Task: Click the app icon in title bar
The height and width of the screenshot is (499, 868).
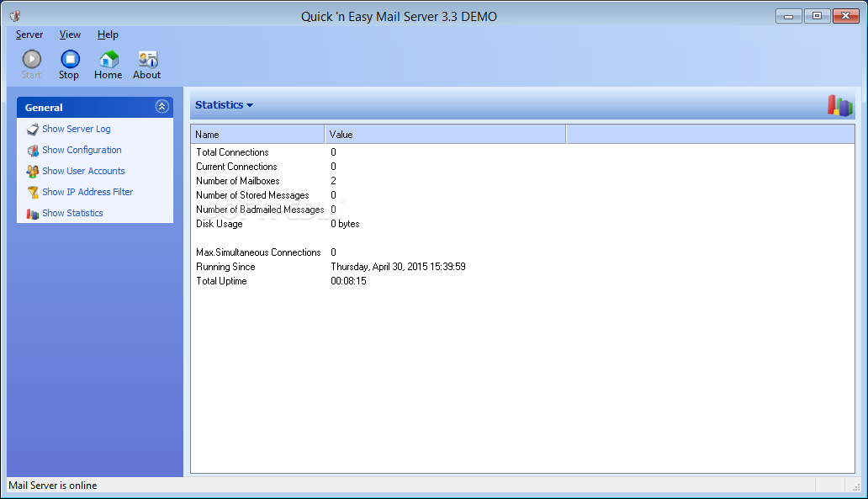Action: [x=15, y=16]
